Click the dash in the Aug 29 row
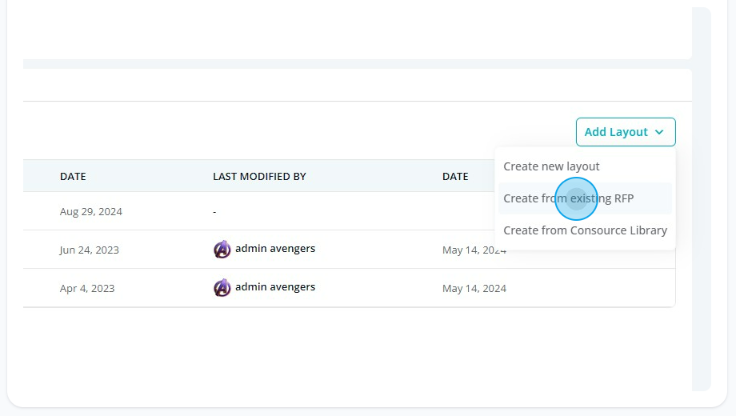 tap(215, 212)
